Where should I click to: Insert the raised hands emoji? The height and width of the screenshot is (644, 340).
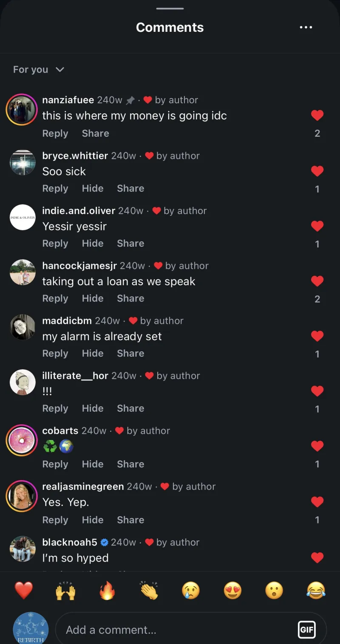click(65, 591)
